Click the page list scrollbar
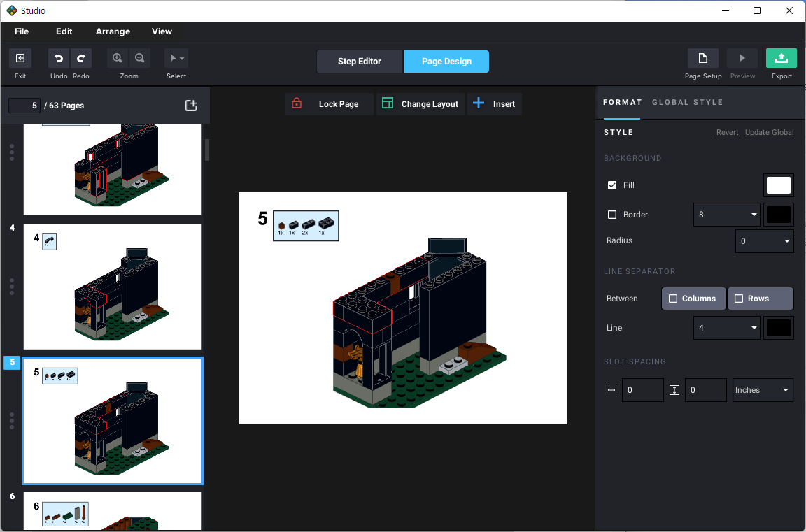 click(207, 150)
